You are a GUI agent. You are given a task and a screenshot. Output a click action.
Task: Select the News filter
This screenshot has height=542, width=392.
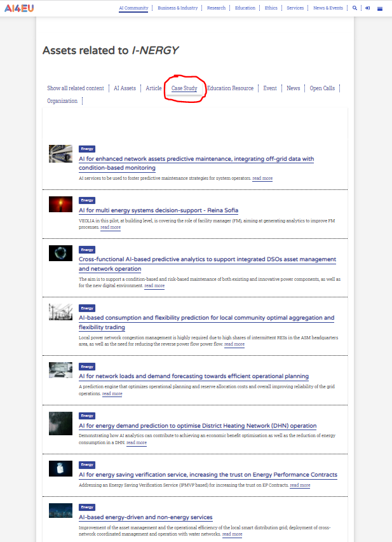(x=293, y=88)
